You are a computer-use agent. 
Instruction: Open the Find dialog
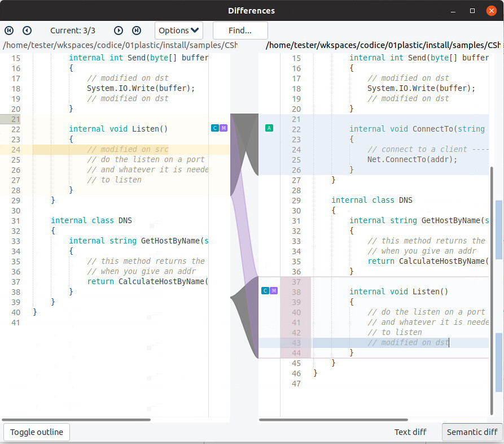coord(240,31)
